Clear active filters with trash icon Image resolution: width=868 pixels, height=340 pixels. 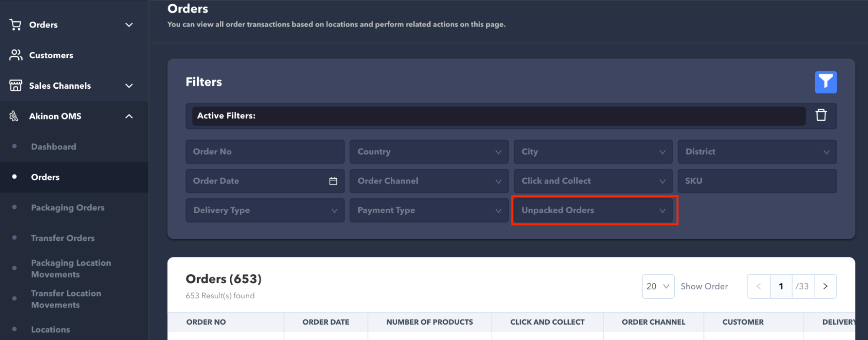pos(821,115)
